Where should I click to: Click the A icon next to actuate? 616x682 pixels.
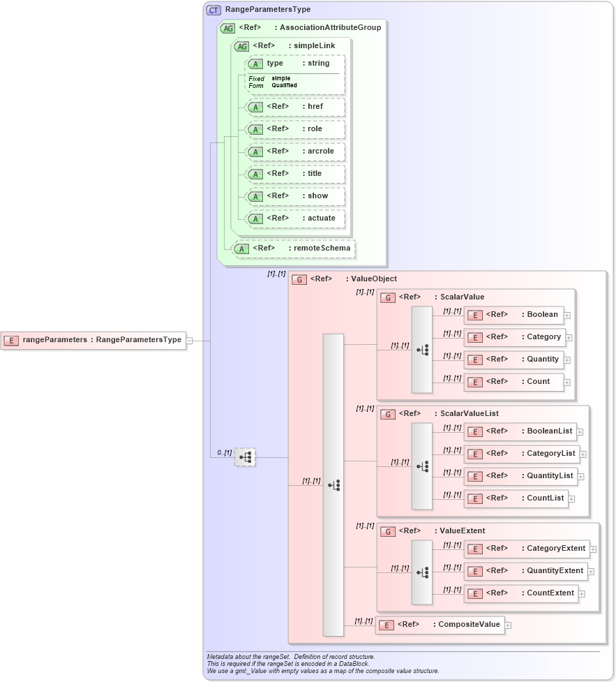[x=257, y=218]
